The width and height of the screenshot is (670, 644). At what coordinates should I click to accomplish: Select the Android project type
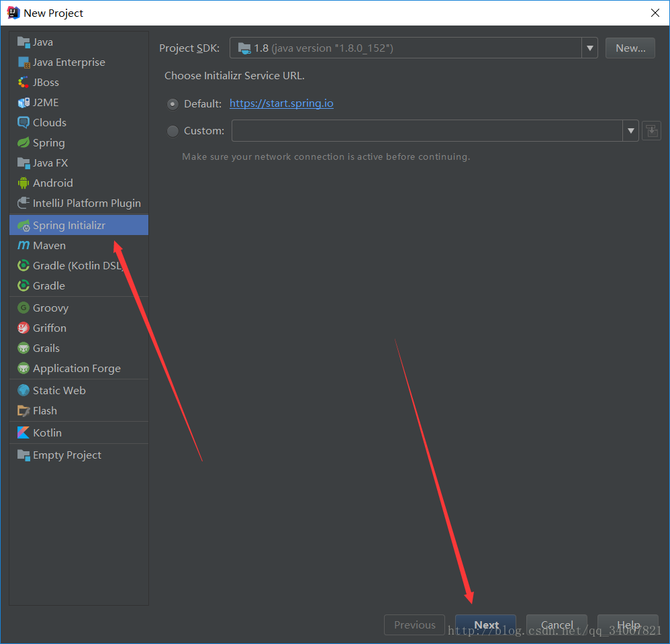point(79,183)
